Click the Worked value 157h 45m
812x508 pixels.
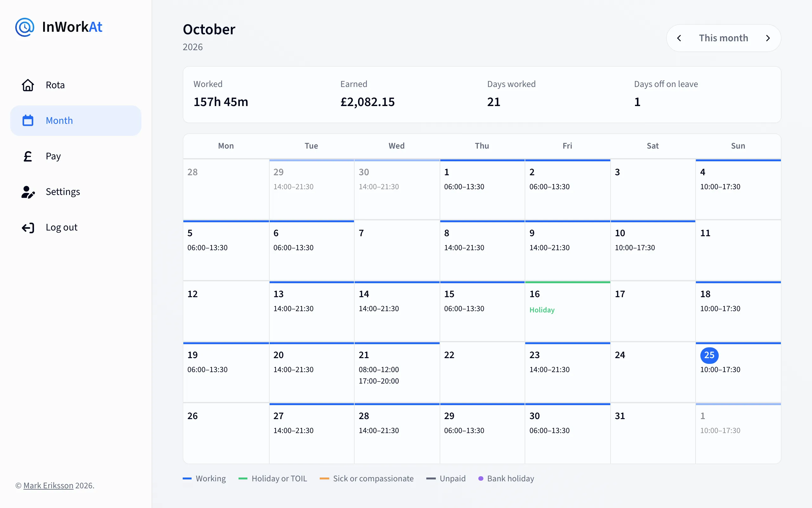coord(221,102)
